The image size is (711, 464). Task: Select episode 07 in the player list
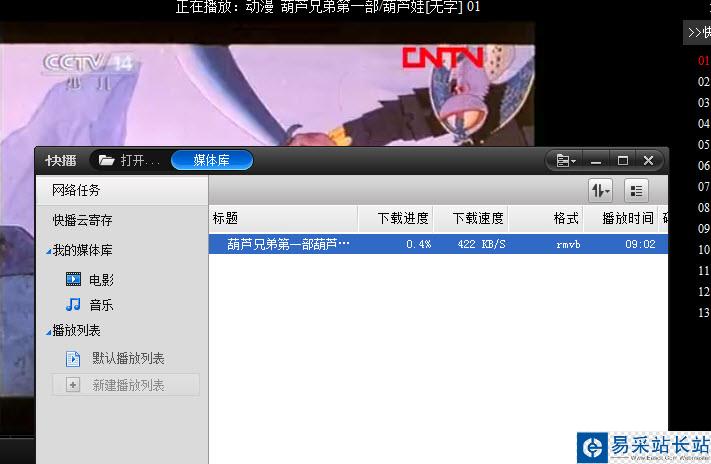(704, 186)
